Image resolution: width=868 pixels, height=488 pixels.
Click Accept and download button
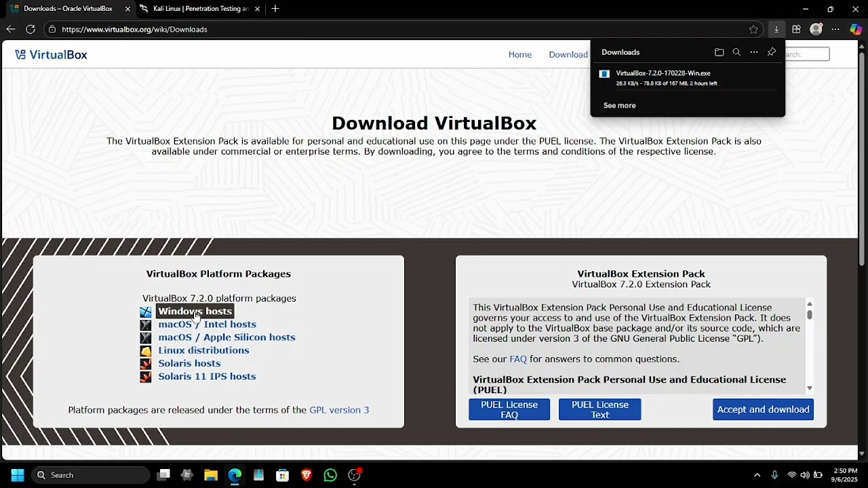[763, 409]
